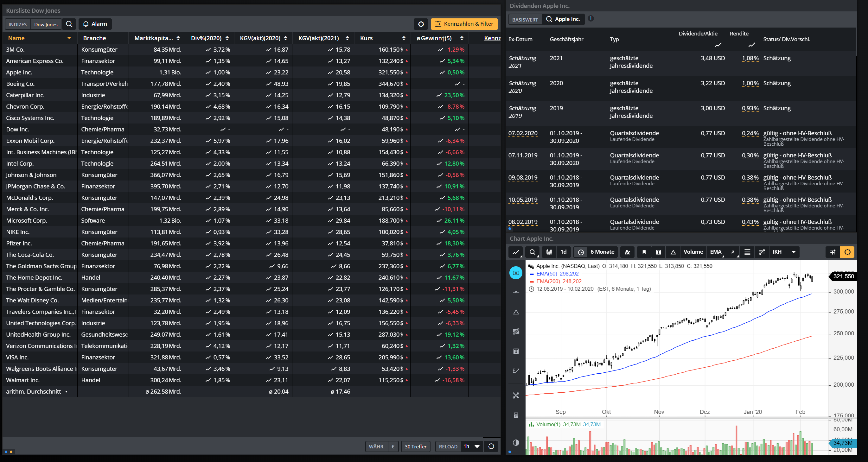Select the candlestick chart style icon
The height and width of the screenshot is (462, 868).
[x=549, y=252]
